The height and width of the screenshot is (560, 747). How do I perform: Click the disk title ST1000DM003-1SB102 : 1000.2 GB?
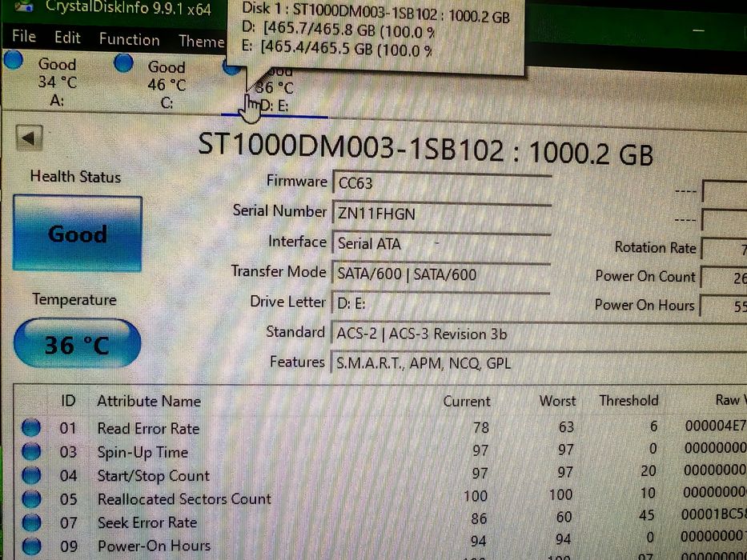coord(425,149)
